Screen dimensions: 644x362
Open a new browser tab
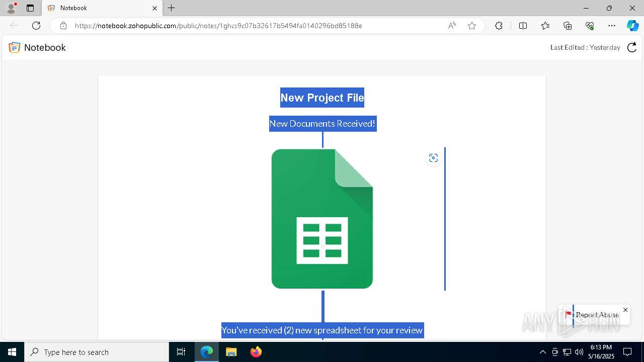click(172, 8)
